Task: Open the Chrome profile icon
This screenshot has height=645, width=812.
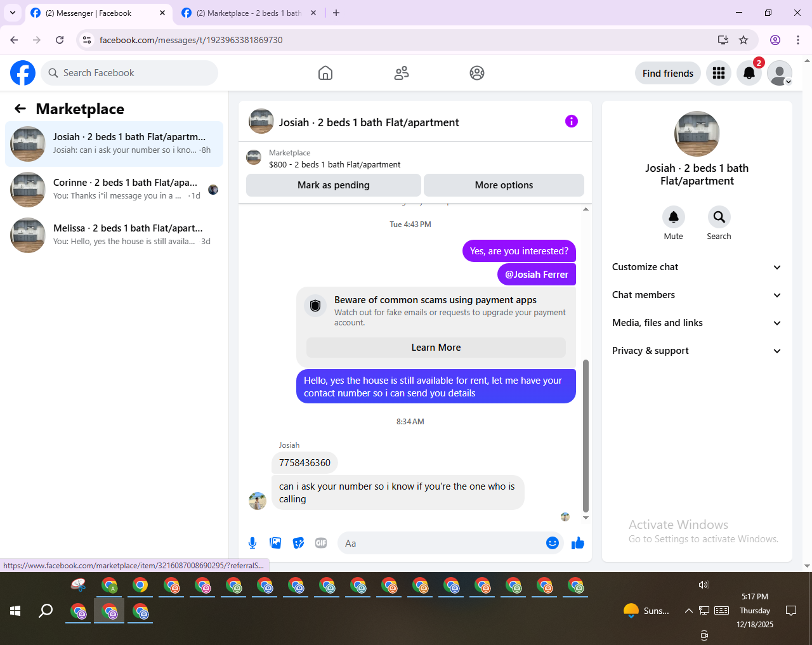Action: point(775,40)
